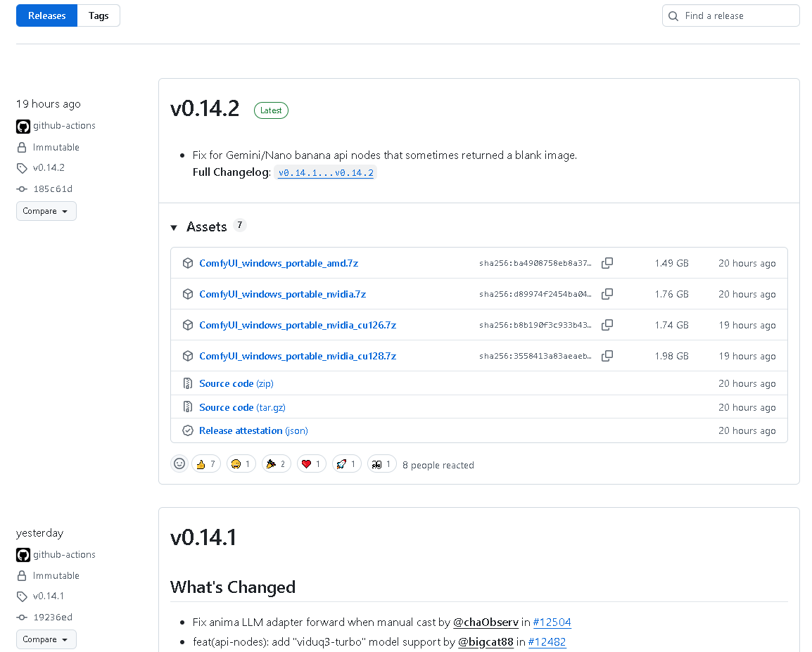This screenshot has width=812, height=652.
Task: Copy sha256 for nvidia_cu128.7z asset
Action: click(x=607, y=356)
